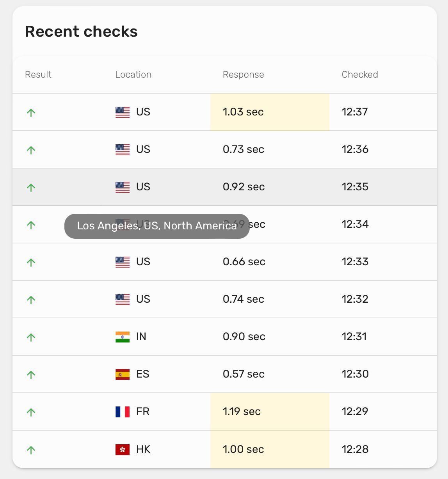
Task: Click the Result column header
Action: 38,75
